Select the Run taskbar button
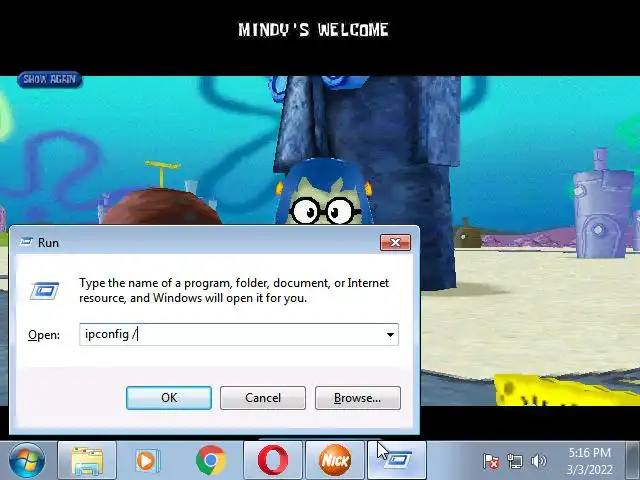The height and width of the screenshot is (480, 640). [397, 461]
